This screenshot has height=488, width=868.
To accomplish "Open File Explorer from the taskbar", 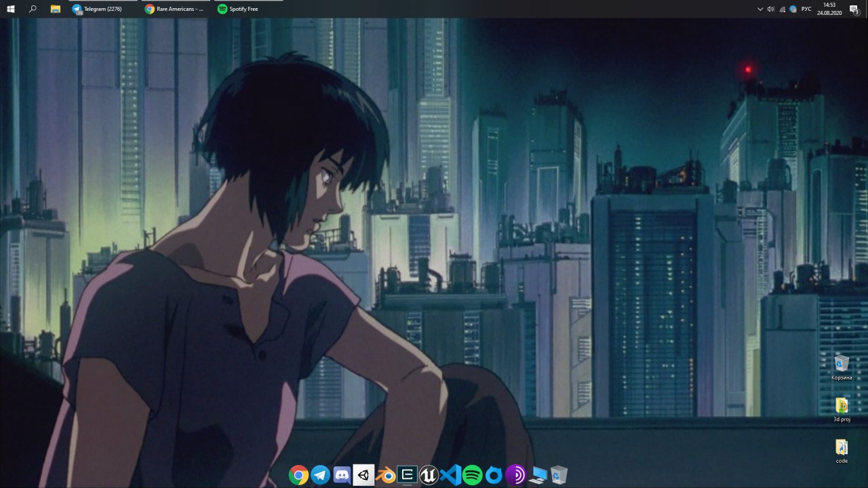I will (56, 9).
